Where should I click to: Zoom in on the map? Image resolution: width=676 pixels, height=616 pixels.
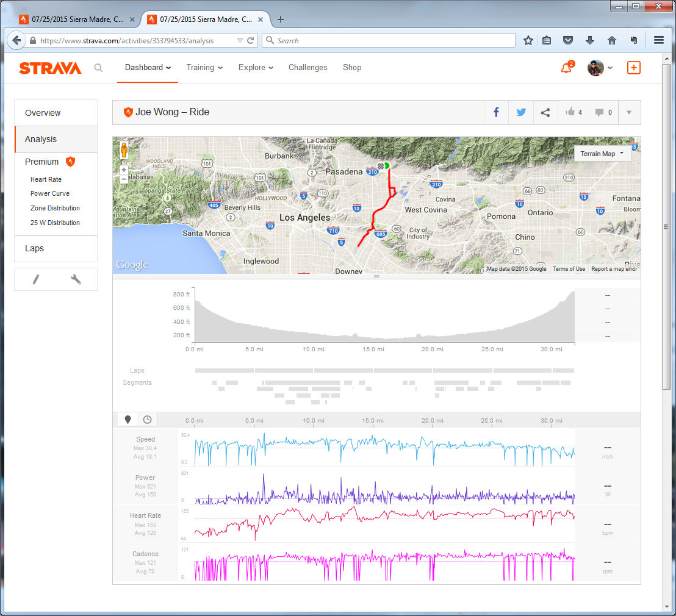pyautogui.click(x=124, y=170)
